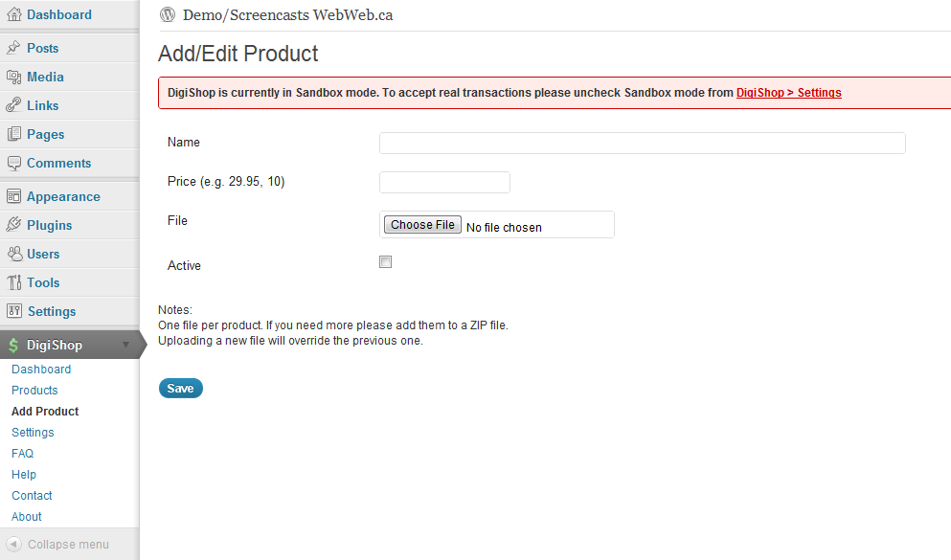The height and width of the screenshot is (560, 951).
Task: Click the Choose File button
Action: (422, 225)
